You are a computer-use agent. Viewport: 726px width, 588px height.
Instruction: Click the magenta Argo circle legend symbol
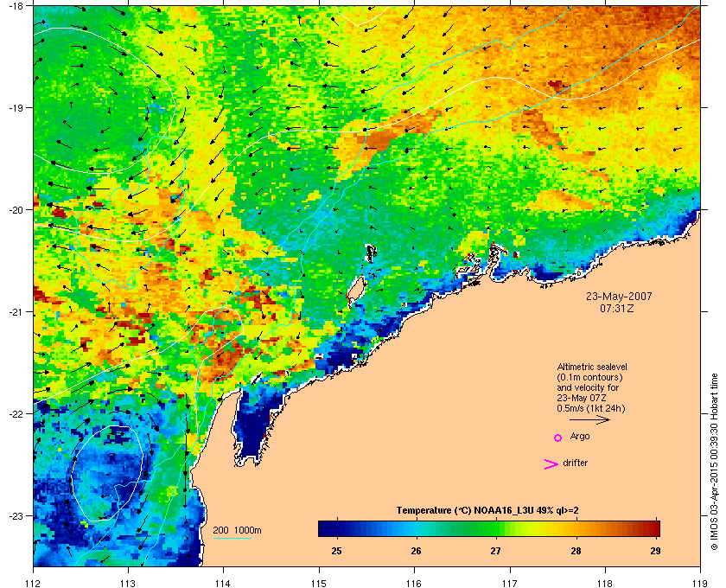(558, 438)
